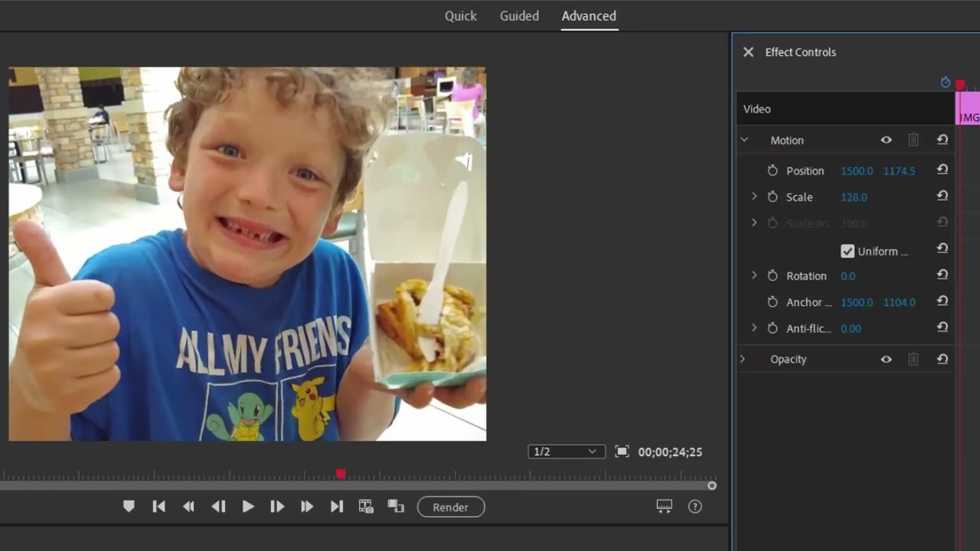Click the Video section header
The height and width of the screenshot is (551, 980).
pos(845,109)
